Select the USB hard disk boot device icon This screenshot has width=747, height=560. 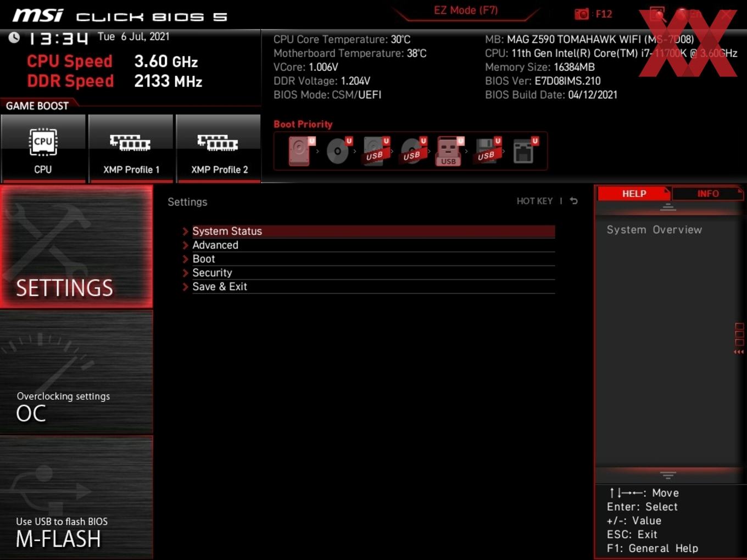tap(376, 151)
